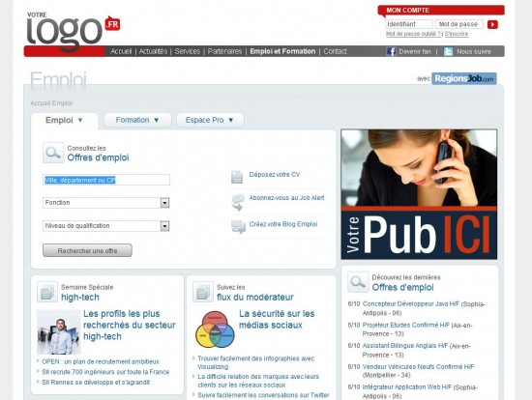Image resolution: width=532 pixels, height=400 pixels.
Task: Click the Facebook icon beside Devenir fan
Action: [391, 51]
